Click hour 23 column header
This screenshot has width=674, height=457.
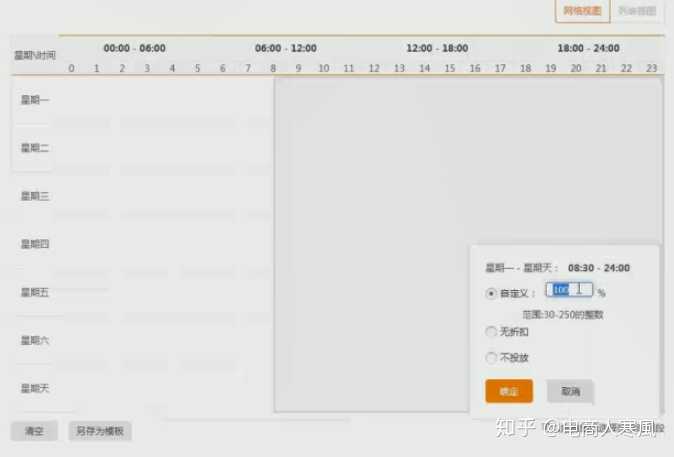[651, 68]
